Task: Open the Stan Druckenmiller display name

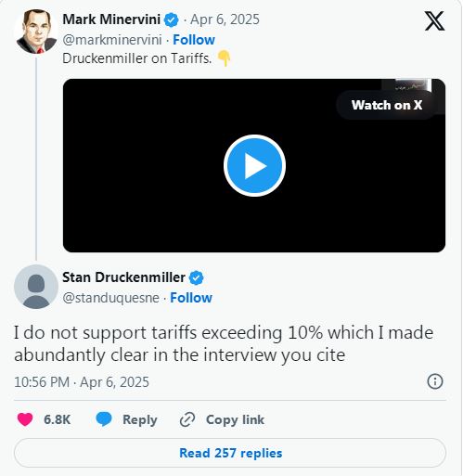Action: [123, 277]
